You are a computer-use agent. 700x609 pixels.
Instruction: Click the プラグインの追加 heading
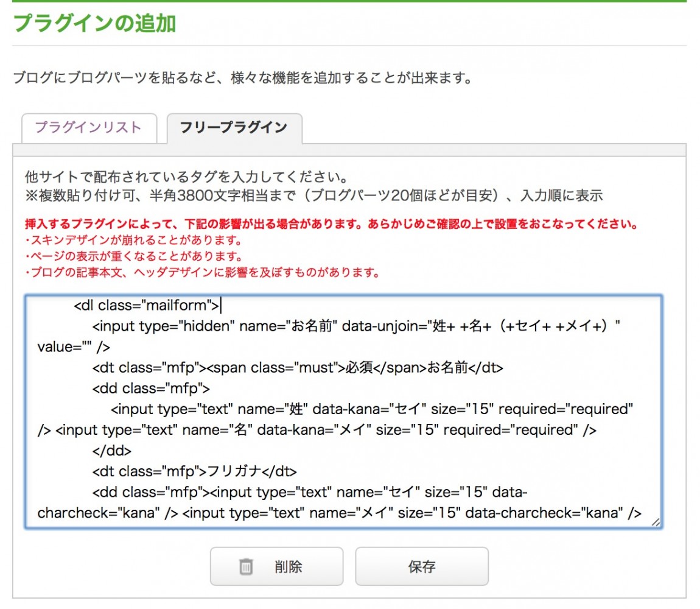[x=94, y=23]
